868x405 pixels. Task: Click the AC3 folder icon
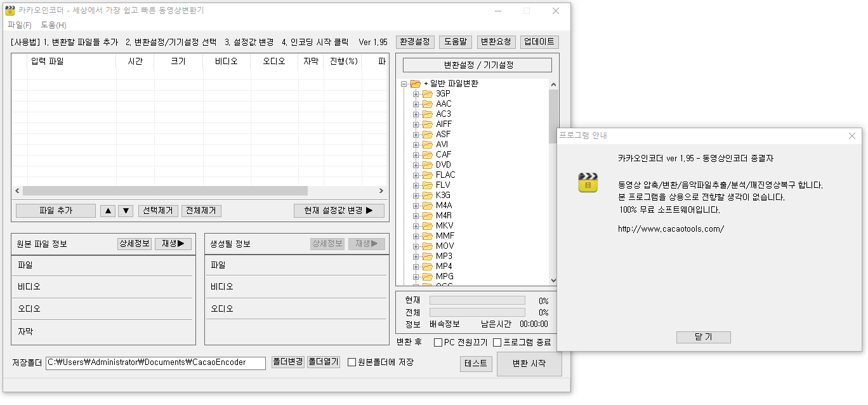click(x=427, y=114)
